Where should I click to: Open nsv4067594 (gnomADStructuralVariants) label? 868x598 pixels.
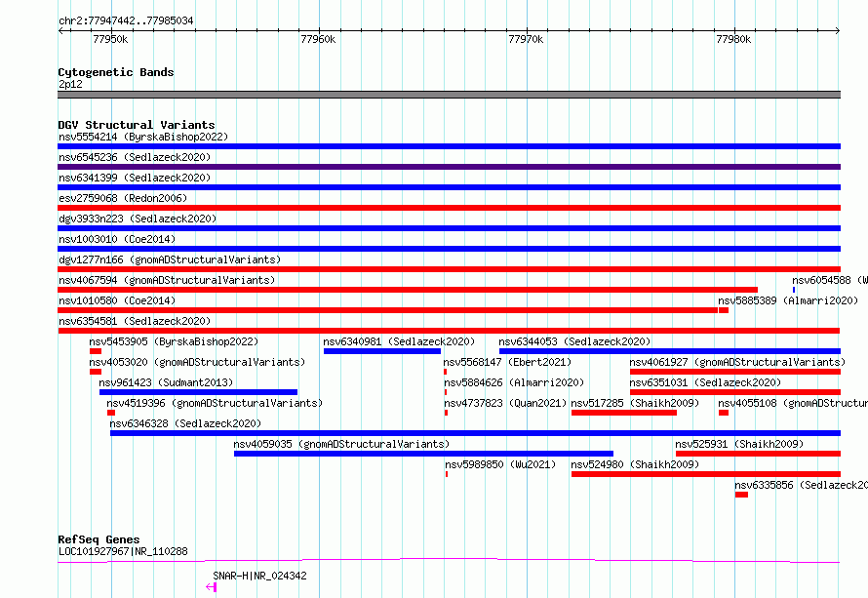[x=167, y=280]
